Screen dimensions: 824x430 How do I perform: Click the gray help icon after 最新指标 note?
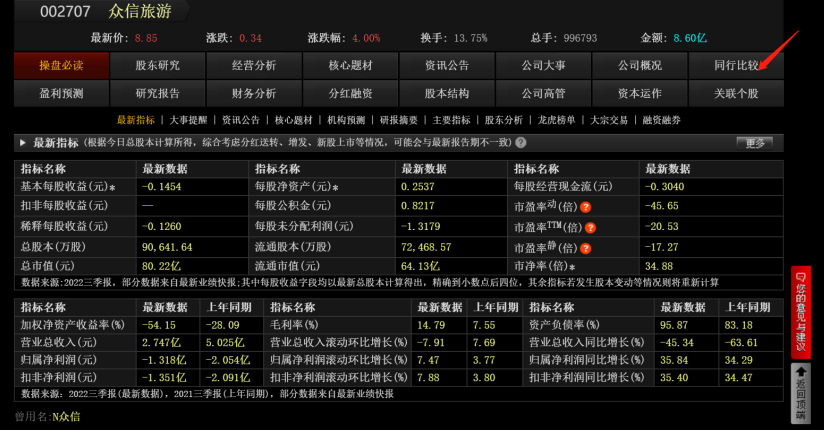(520, 142)
